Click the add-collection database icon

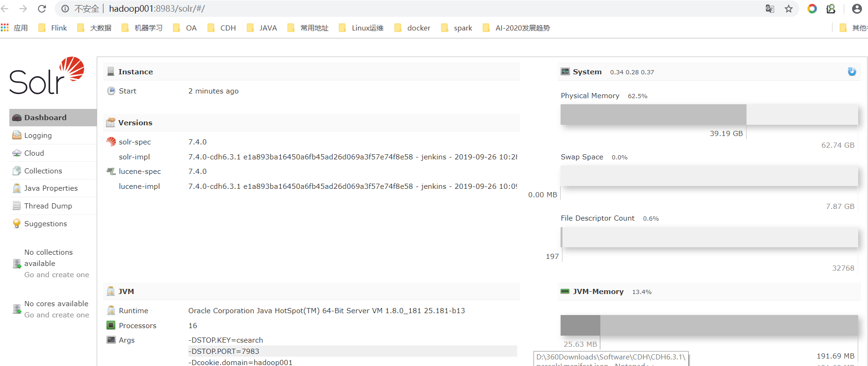(17, 264)
